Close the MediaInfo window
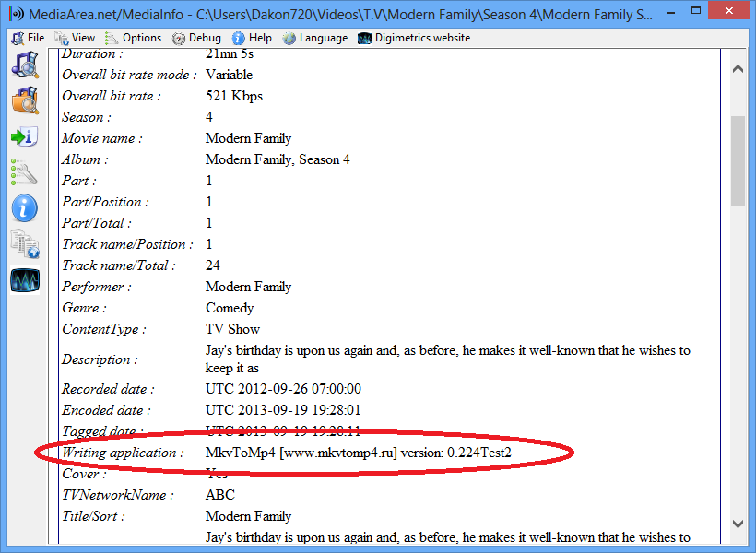Screen dimensions: 756x553 729,11
